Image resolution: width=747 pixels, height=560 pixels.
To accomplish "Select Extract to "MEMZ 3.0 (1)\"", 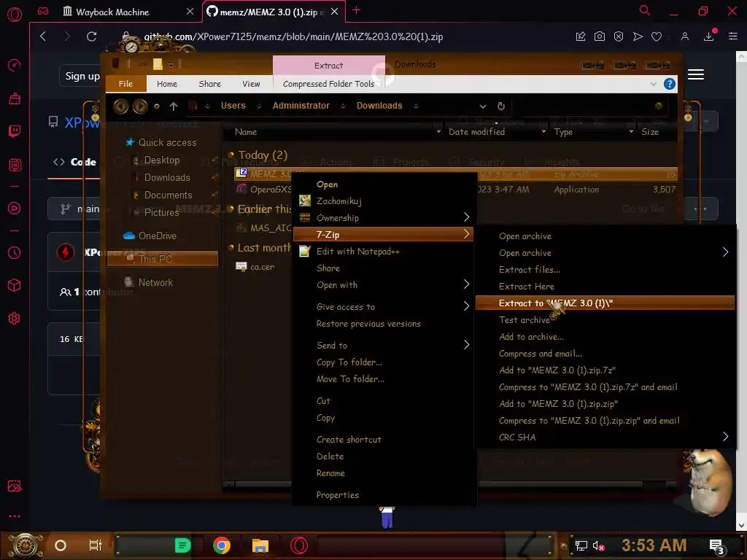I will point(605,303).
